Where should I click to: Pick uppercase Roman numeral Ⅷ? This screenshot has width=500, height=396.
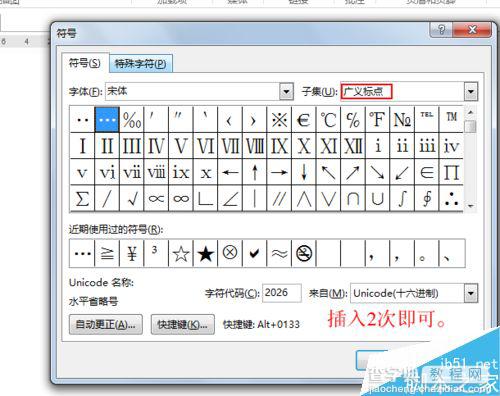point(255,146)
